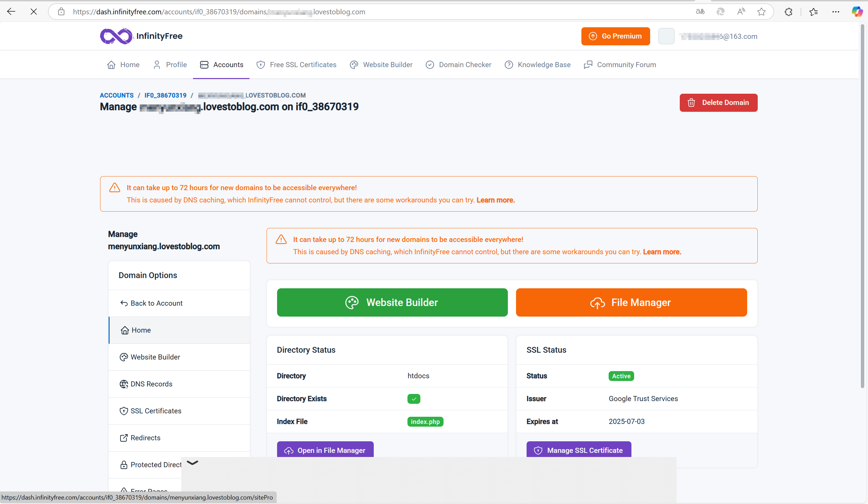Add page to favorites star icon
The width and height of the screenshot is (868, 504).
point(761,12)
